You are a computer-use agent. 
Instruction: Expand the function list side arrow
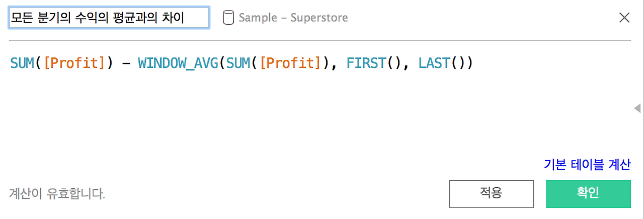637,108
